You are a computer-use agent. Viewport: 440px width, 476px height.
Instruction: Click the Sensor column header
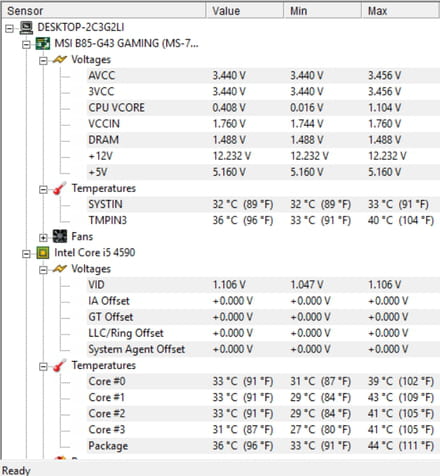pyautogui.click(x=104, y=11)
